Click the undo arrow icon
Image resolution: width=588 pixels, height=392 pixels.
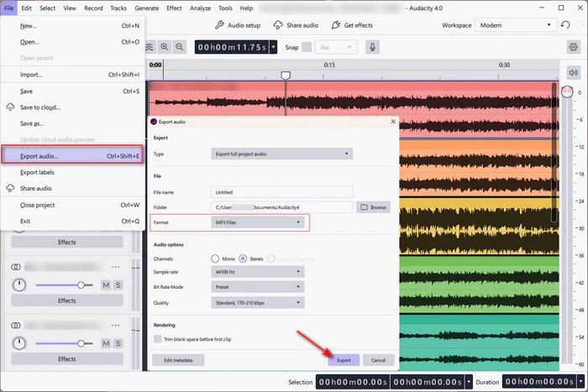(x=565, y=25)
